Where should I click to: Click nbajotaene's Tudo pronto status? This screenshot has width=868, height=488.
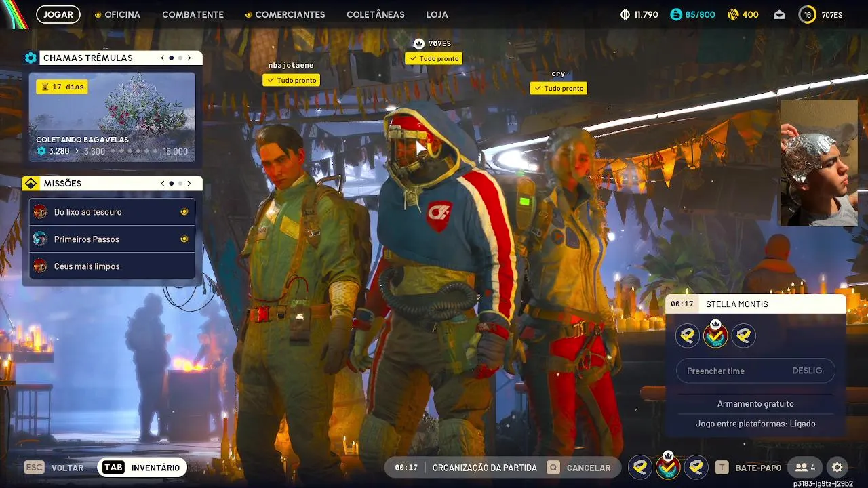(291, 80)
